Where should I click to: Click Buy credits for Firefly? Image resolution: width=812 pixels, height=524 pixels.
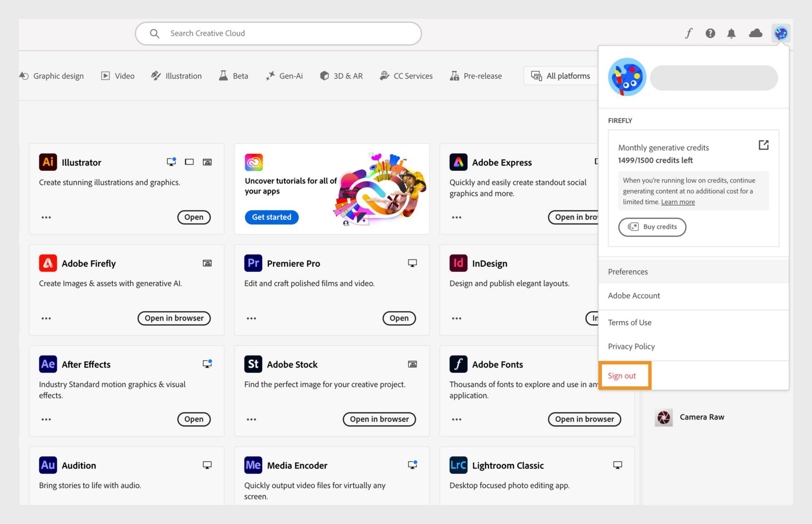coord(652,227)
